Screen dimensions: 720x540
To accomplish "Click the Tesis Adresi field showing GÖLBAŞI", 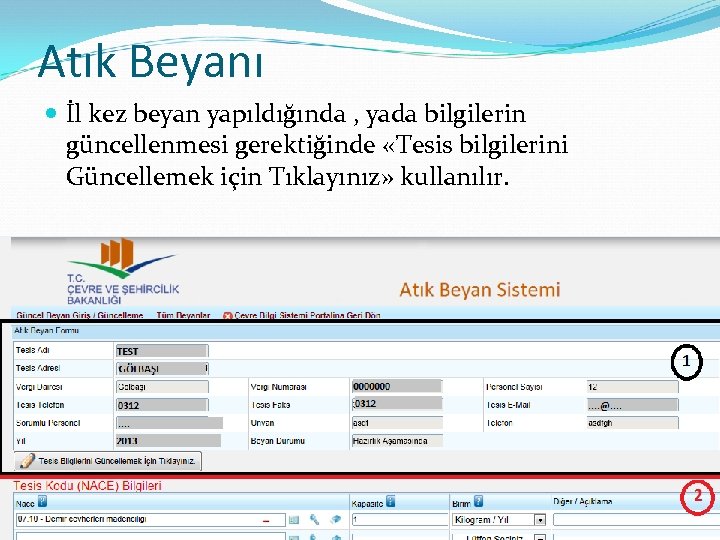I will pos(162,369).
